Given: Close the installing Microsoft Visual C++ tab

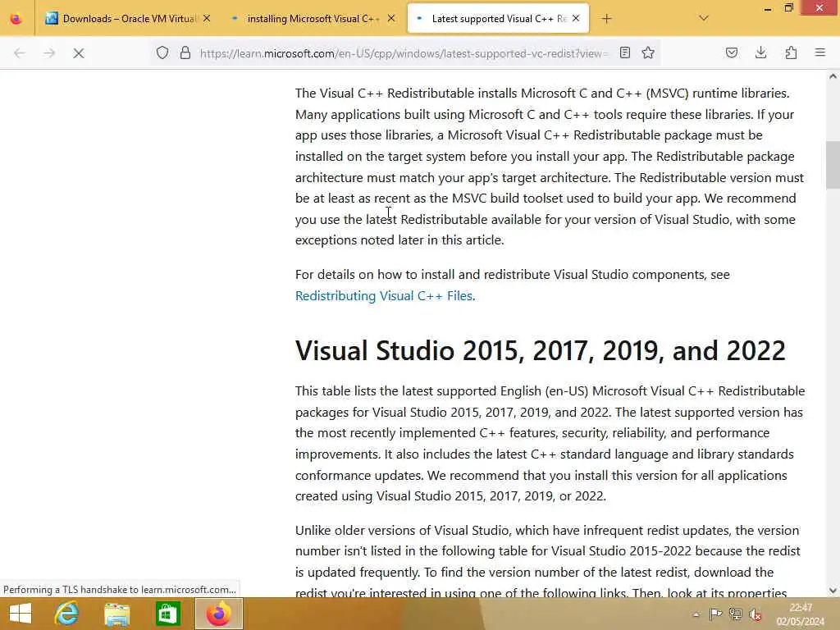Looking at the screenshot, I should point(391,19).
